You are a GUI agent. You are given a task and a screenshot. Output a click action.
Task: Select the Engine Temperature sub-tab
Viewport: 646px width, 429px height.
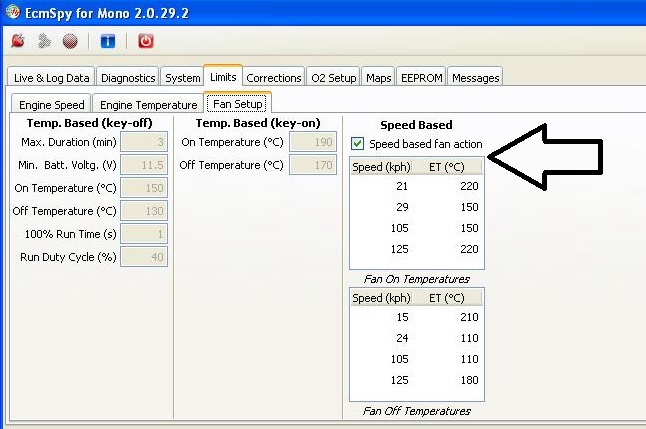[x=148, y=104]
